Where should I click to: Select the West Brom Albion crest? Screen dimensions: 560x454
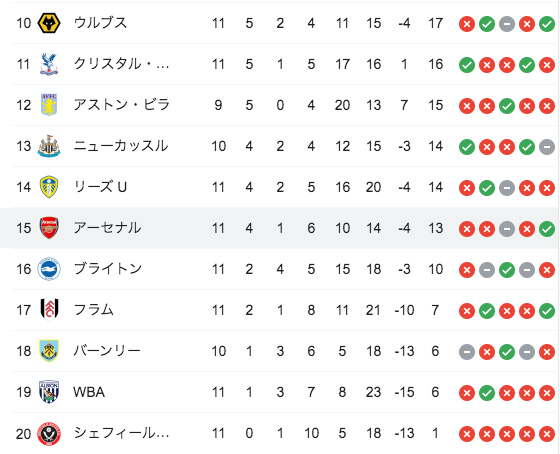click(x=49, y=392)
